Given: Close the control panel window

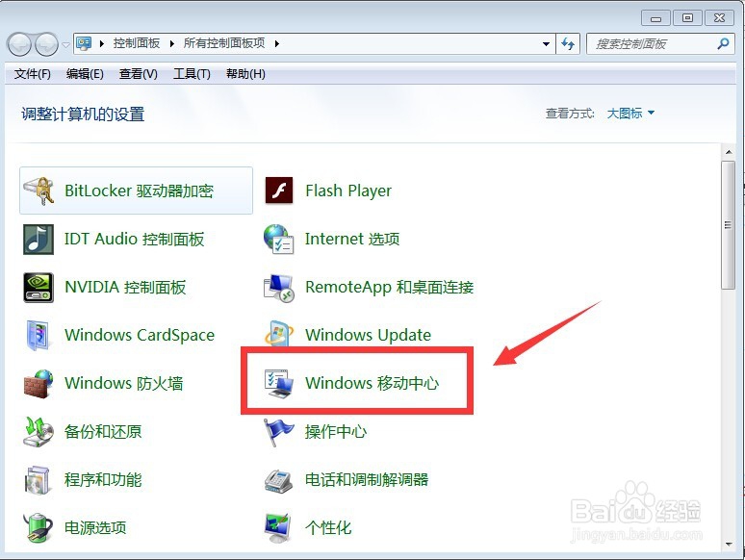Looking at the screenshot, I should point(719,18).
